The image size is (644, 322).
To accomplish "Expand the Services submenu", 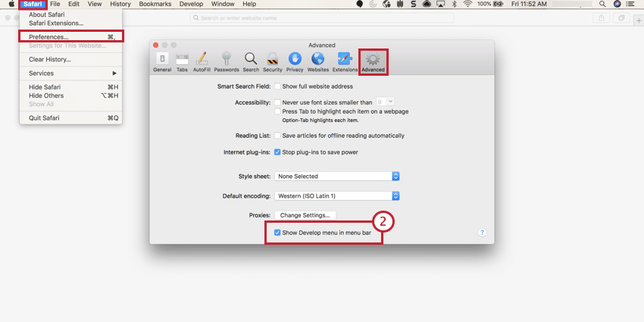I will [x=70, y=73].
